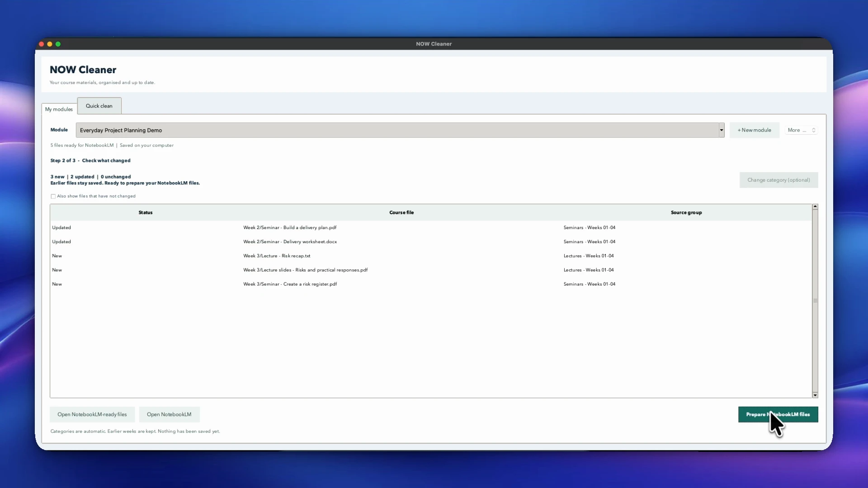Viewport: 868px width, 488px height.
Task: Maximize the window with the green button
Action: coord(58,44)
